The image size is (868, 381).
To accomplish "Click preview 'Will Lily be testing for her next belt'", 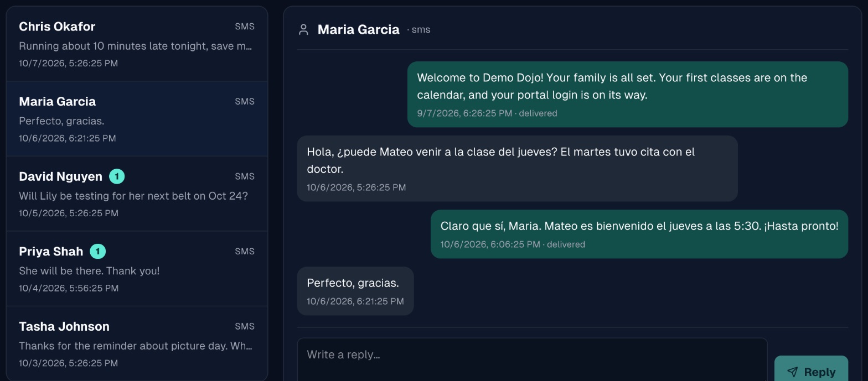I will click(x=133, y=196).
